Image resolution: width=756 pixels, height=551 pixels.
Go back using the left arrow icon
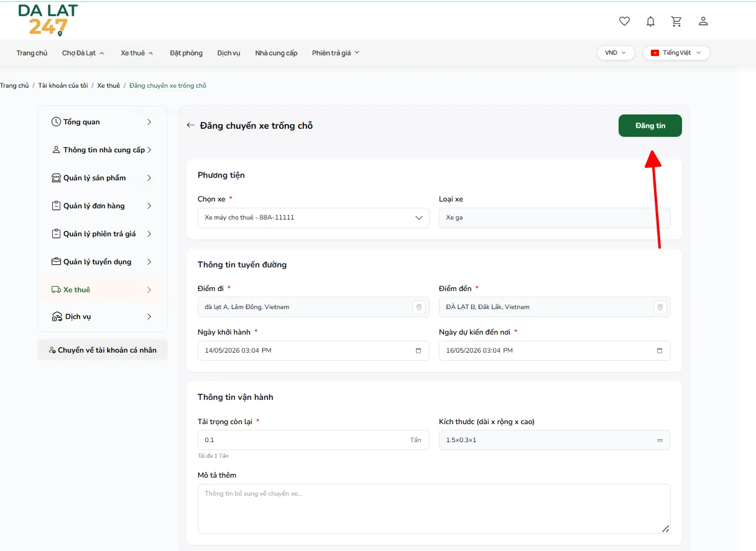click(191, 126)
